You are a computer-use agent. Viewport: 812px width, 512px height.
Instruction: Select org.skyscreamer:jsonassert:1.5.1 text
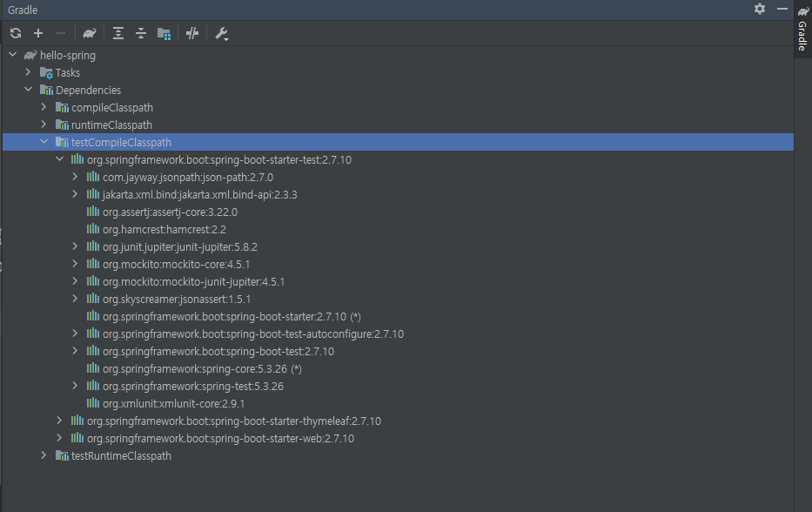click(x=177, y=300)
